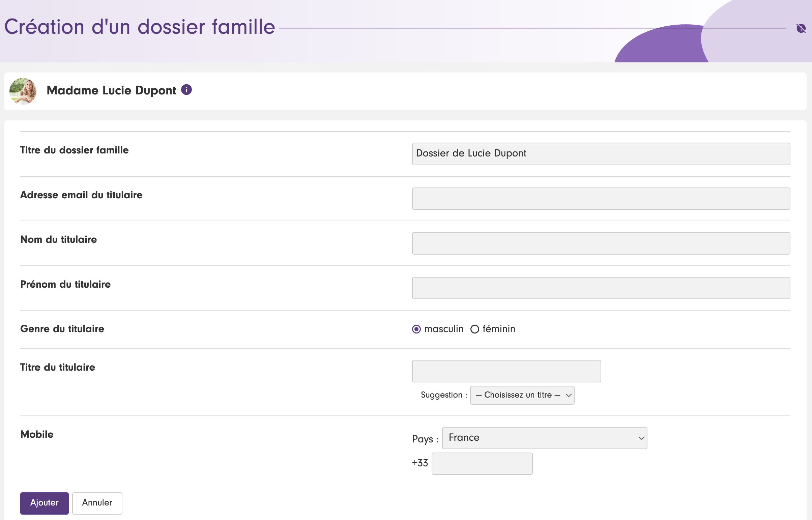Click into the Prénom du titulaire field
The image size is (812, 520).
(x=601, y=288)
